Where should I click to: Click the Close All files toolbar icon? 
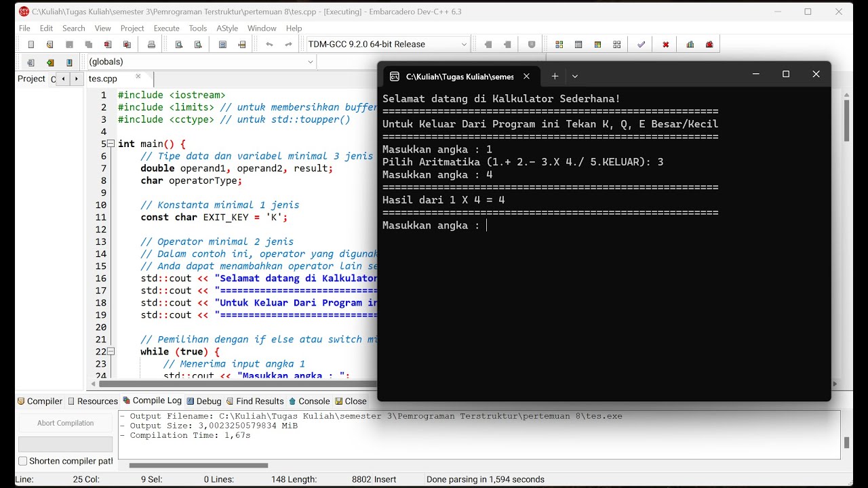pyautogui.click(x=127, y=45)
